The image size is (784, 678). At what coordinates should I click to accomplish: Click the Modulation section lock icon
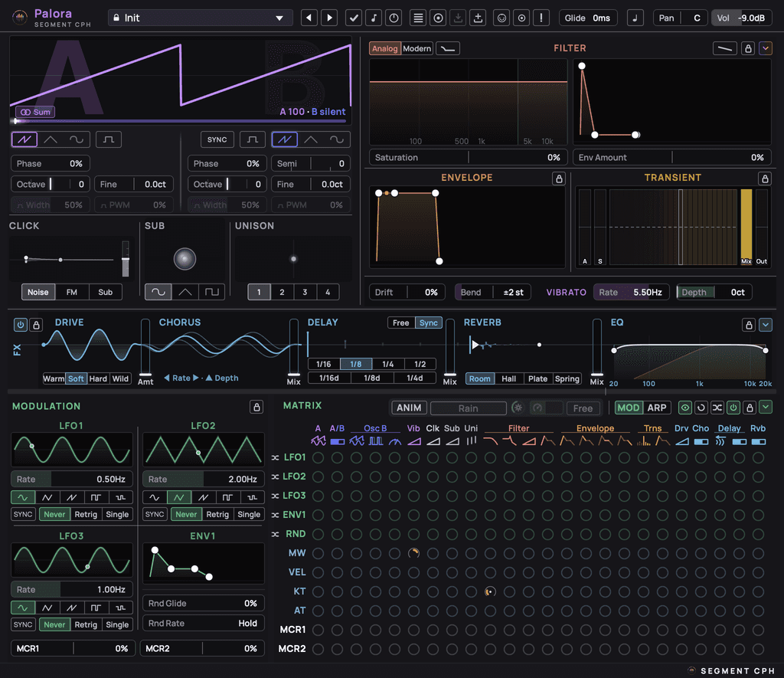point(256,407)
